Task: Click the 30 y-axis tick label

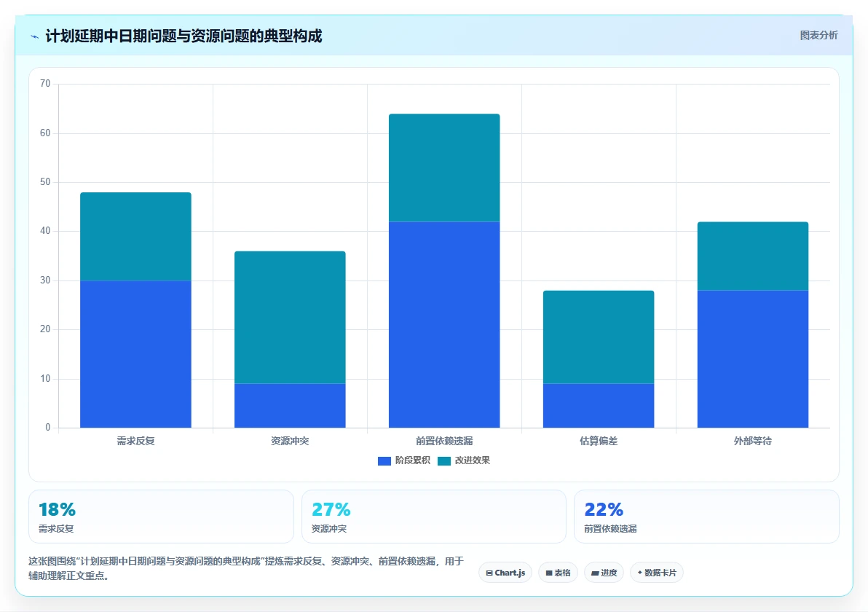Action: [x=45, y=280]
